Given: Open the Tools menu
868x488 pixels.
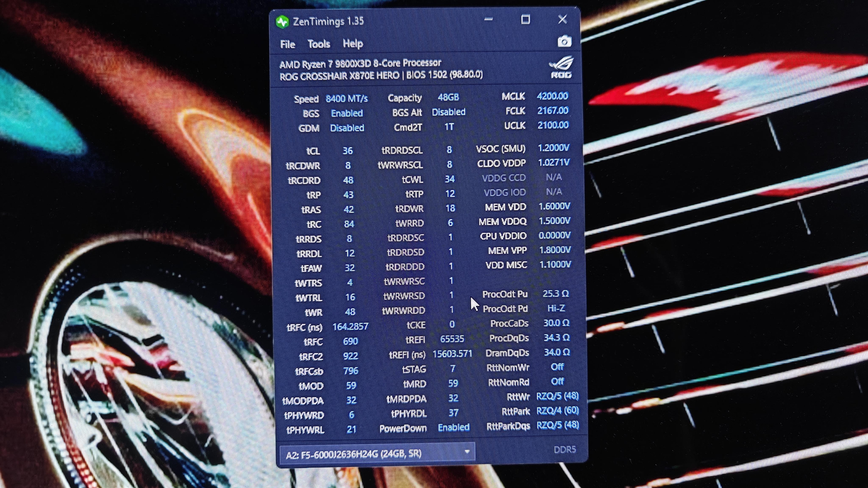Looking at the screenshot, I should point(319,44).
